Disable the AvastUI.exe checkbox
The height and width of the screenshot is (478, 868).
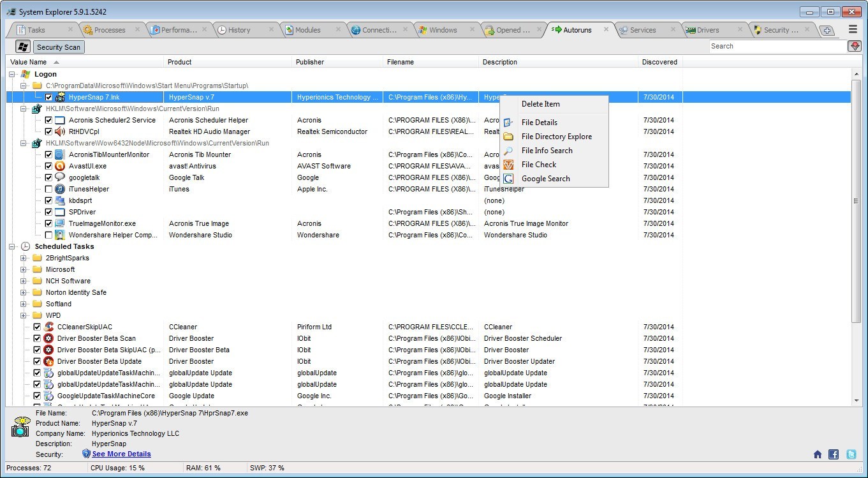[48, 166]
